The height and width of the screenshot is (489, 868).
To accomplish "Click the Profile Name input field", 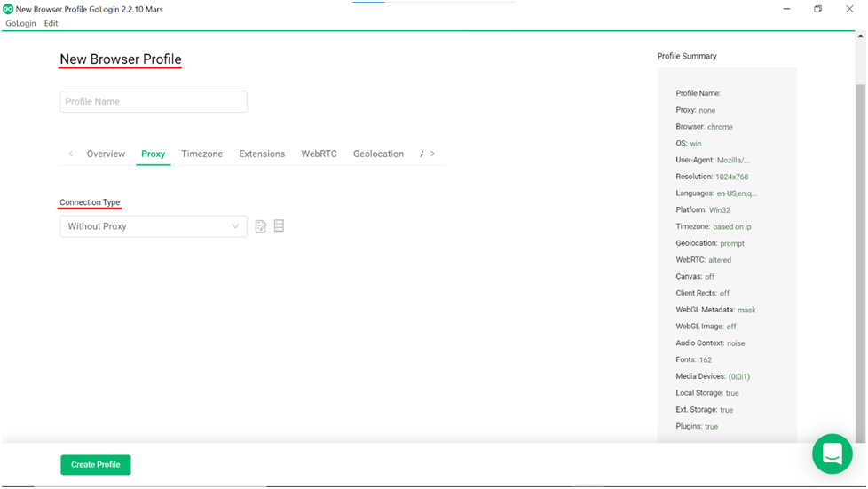I will [154, 101].
